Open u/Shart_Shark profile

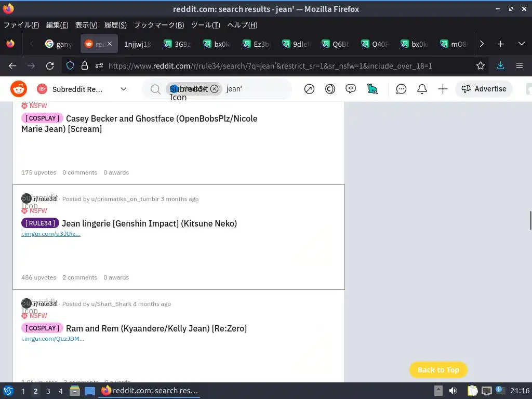[x=111, y=304]
